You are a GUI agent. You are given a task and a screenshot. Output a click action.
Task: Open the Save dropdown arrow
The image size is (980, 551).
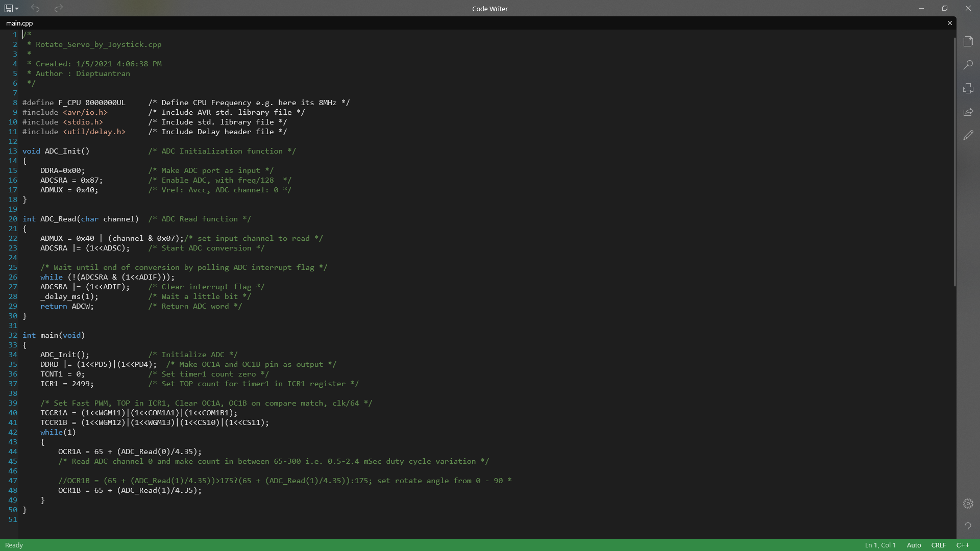[17, 9]
